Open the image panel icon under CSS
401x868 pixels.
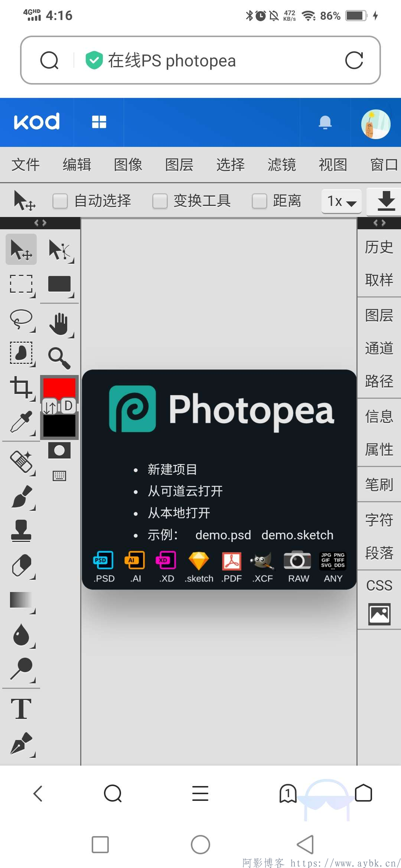coord(379,614)
